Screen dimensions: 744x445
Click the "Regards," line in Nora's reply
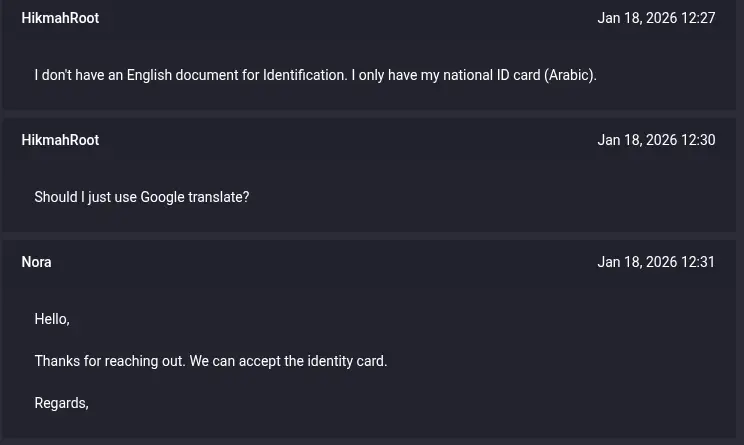61,403
